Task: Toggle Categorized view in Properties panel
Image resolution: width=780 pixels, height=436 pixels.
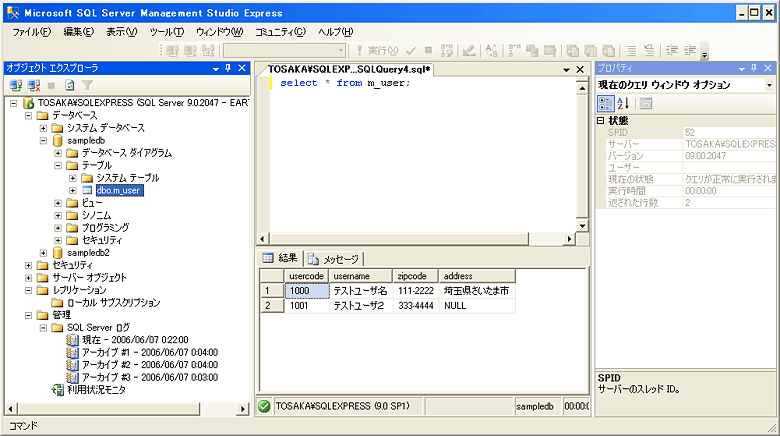Action: pos(605,104)
